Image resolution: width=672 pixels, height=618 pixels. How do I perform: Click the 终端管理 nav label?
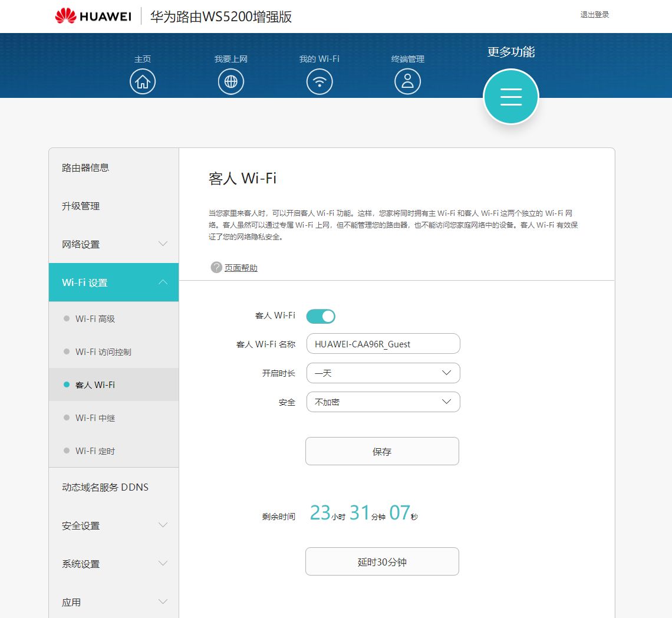click(x=407, y=59)
